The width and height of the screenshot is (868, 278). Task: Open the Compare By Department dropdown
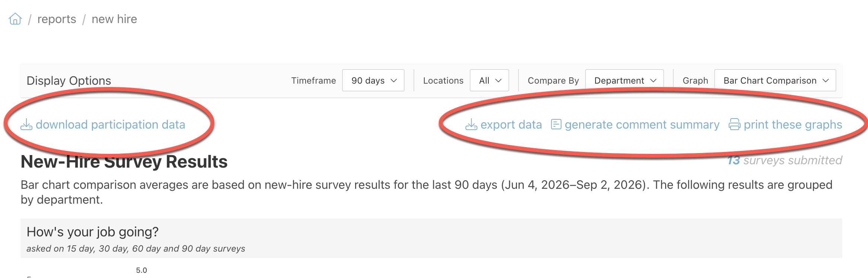(x=625, y=80)
